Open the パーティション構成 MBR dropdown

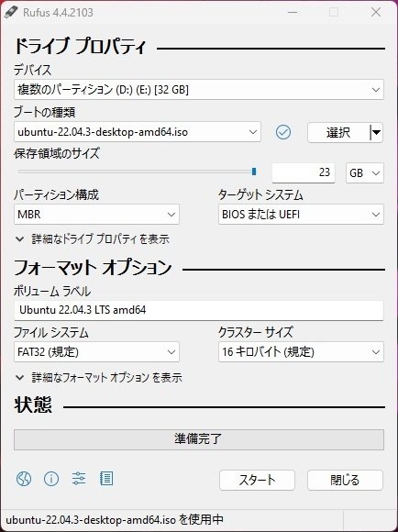coord(96,215)
